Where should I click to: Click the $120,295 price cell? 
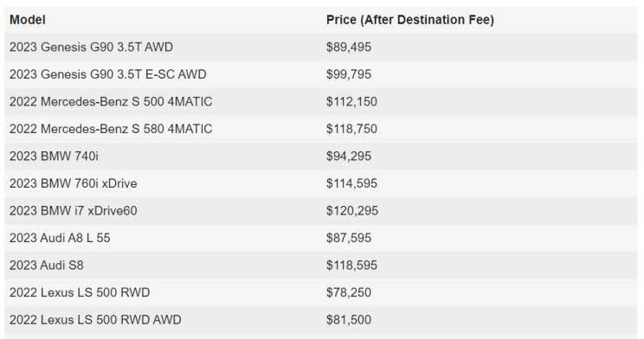(x=352, y=210)
